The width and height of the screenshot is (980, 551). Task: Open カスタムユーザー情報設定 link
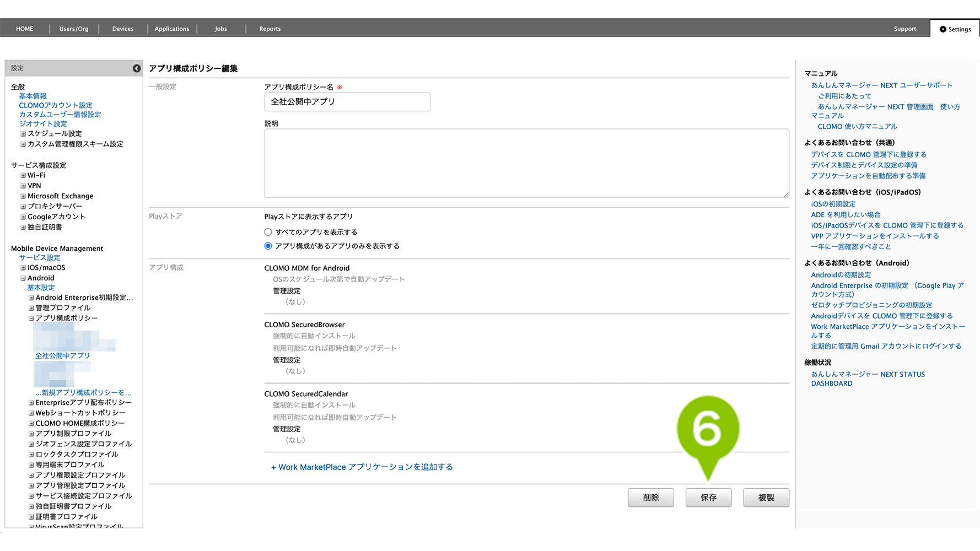tap(60, 115)
